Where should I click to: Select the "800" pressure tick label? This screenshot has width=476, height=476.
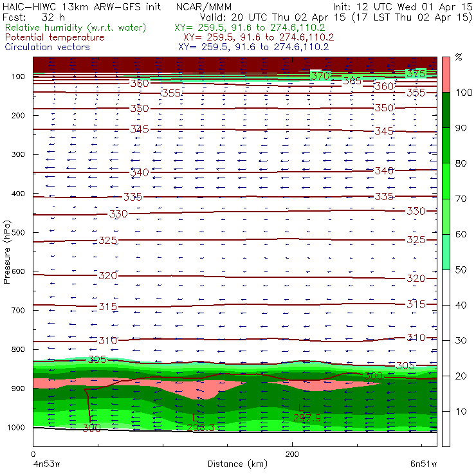click(x=18, y=349)
